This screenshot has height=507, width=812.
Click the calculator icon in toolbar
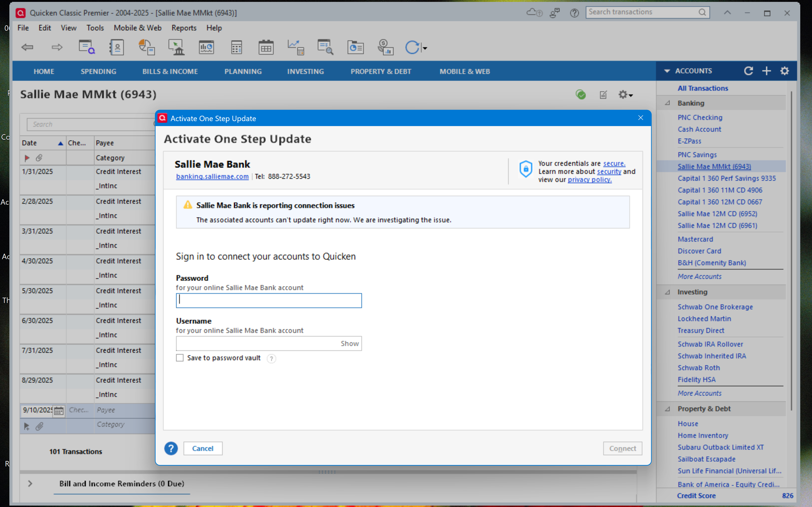coord(236,47)
